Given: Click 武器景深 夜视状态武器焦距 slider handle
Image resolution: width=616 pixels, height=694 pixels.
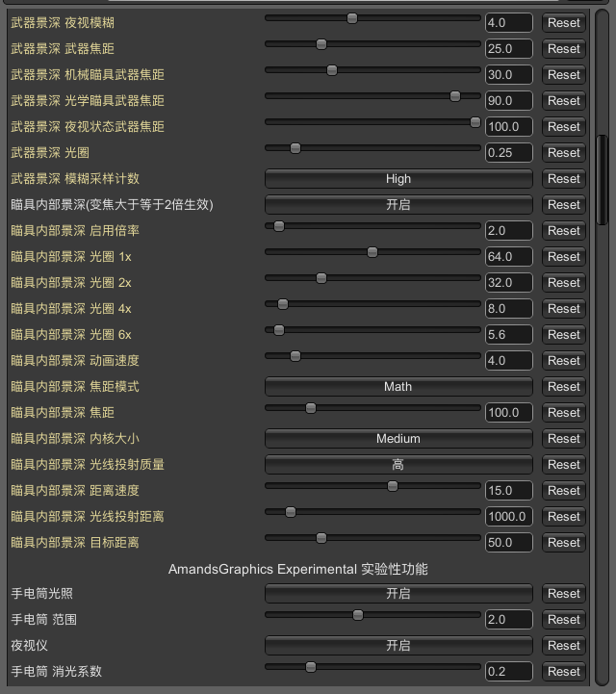Looking at the screenshot, I should pyautogui.click(x=475, y=122).
